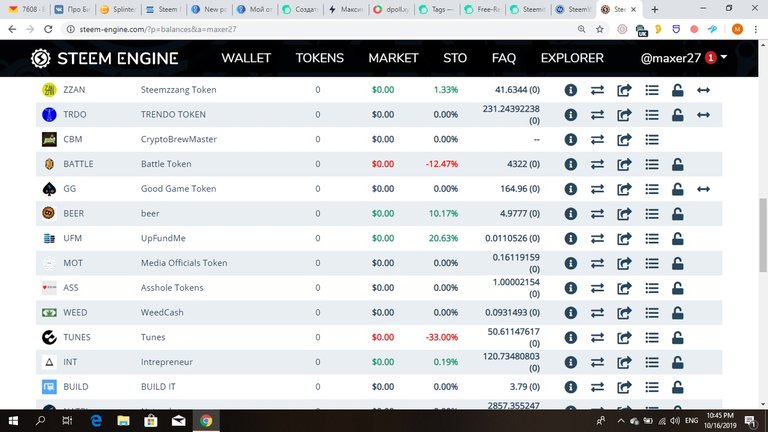
Task: Open the STO menu item
Action: [x=455, y=58]
